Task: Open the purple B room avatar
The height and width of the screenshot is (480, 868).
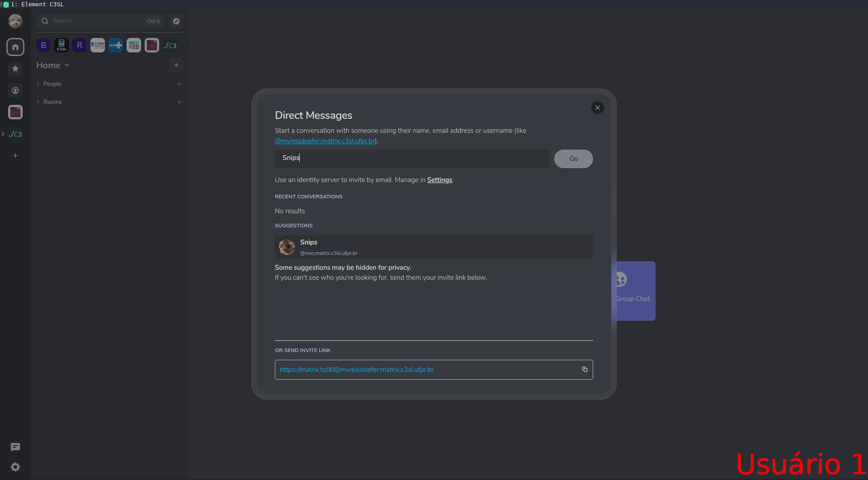Action: (x=43, y=45)
